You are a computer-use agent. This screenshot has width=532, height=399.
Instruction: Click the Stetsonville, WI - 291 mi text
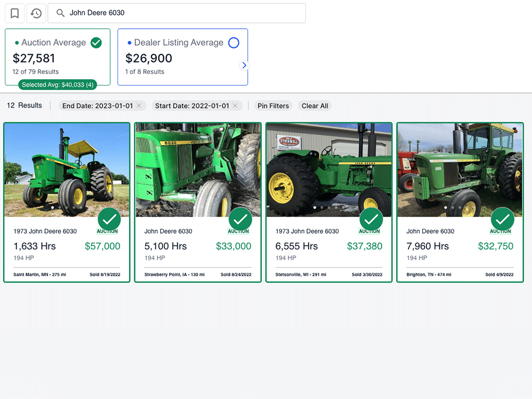(301, 275)
